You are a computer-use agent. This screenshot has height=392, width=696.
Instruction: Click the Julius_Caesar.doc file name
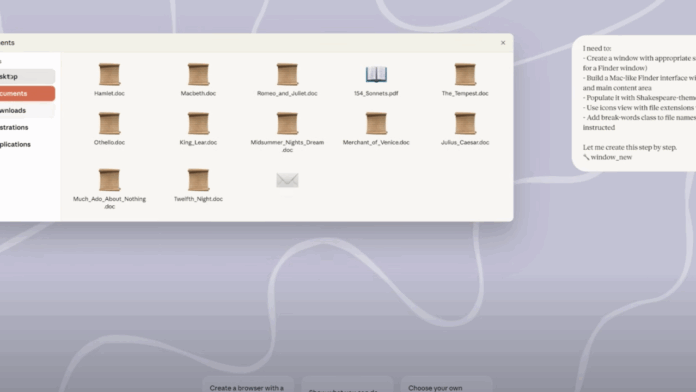tap(465, 143)
